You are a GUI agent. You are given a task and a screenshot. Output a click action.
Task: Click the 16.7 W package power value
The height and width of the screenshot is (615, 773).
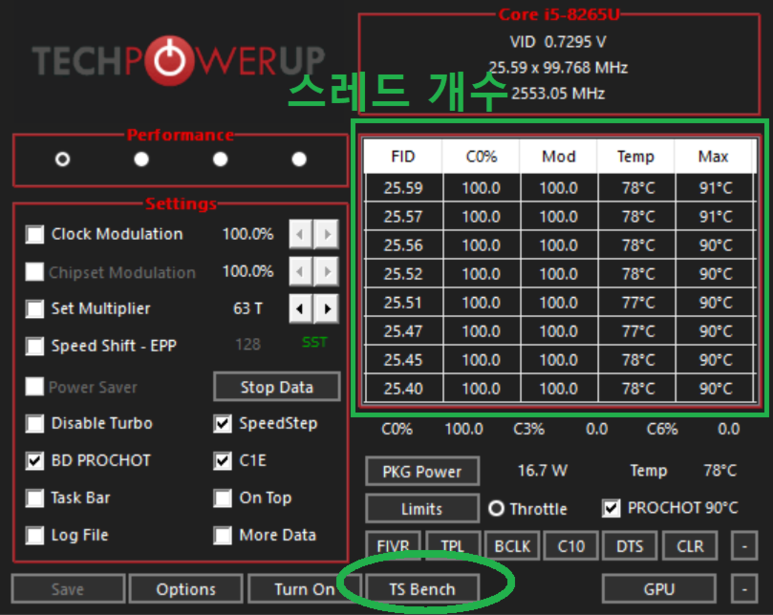coord(543,471)
